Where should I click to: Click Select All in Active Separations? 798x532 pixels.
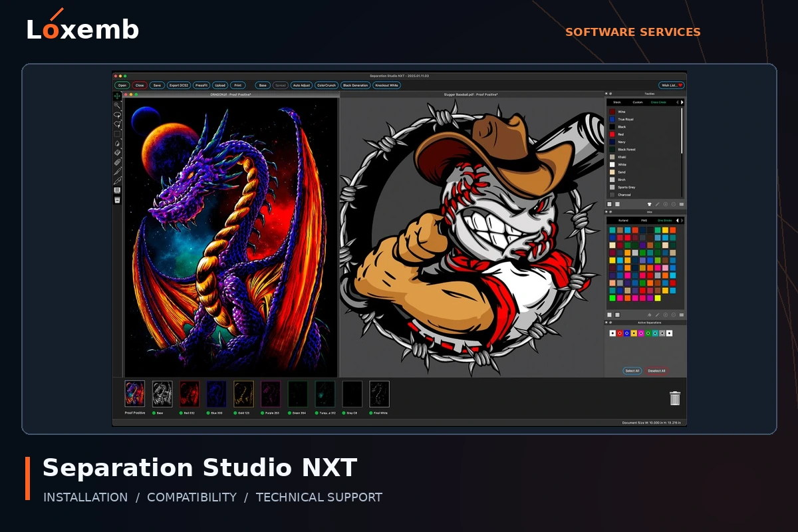(x=632, y=370)
